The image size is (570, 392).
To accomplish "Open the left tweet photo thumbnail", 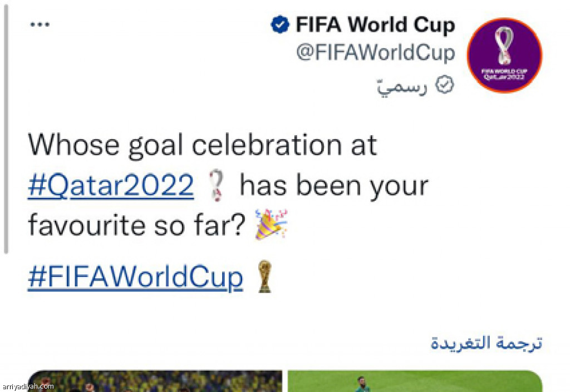I will [155, 381].
